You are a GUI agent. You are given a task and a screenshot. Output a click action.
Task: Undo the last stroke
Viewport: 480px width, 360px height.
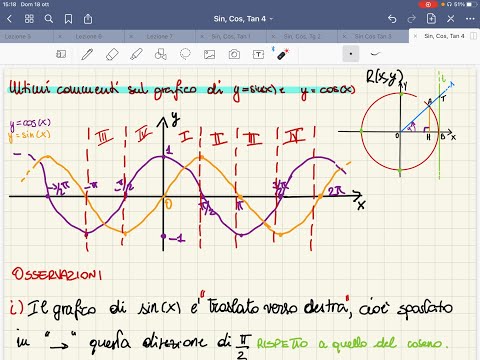tap(392, 19)
